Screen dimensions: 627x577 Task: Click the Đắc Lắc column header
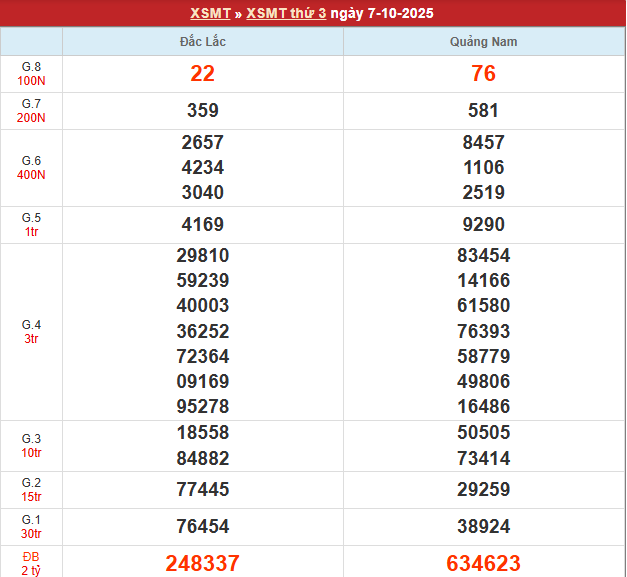(x=202, y=42)
